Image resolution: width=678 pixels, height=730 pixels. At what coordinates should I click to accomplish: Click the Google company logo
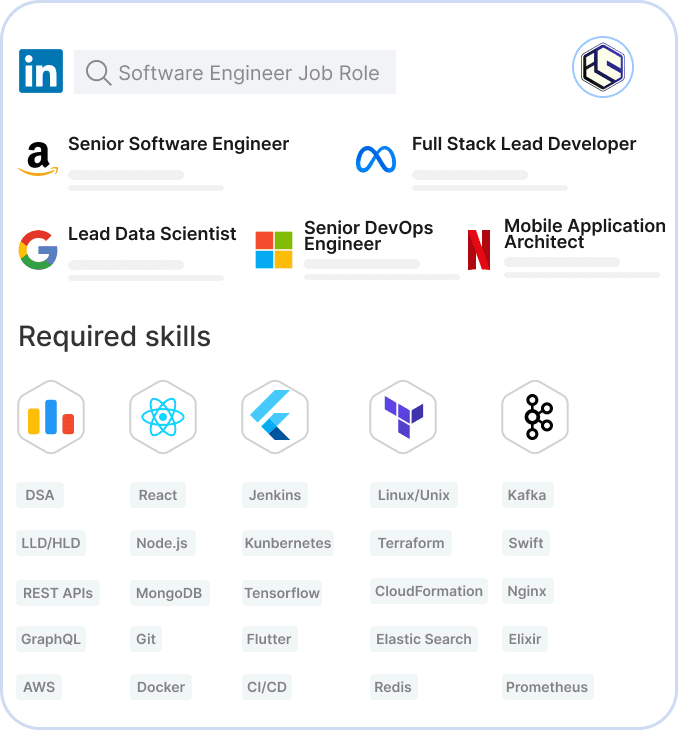click(38, 249)
